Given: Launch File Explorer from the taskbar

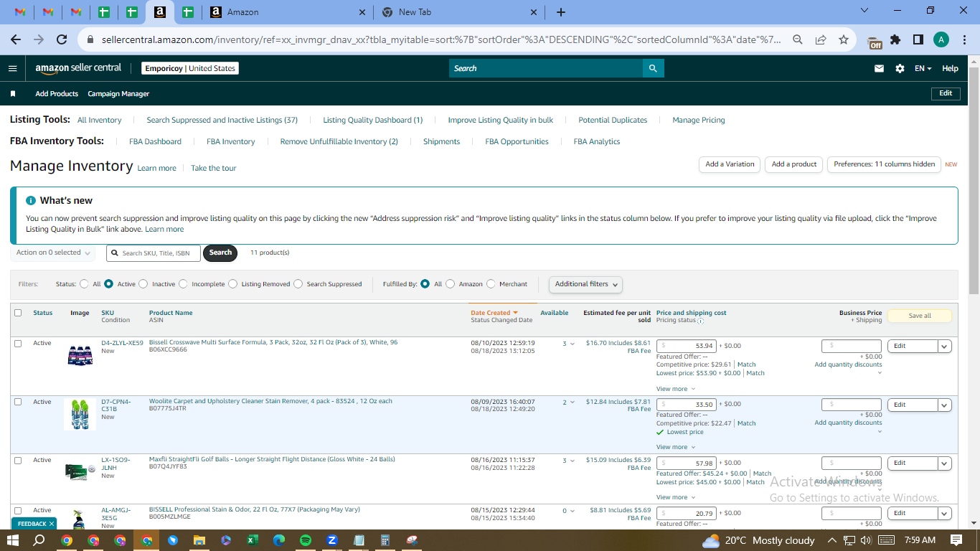Looking at the screenshot, I should [x=199, y=540].
